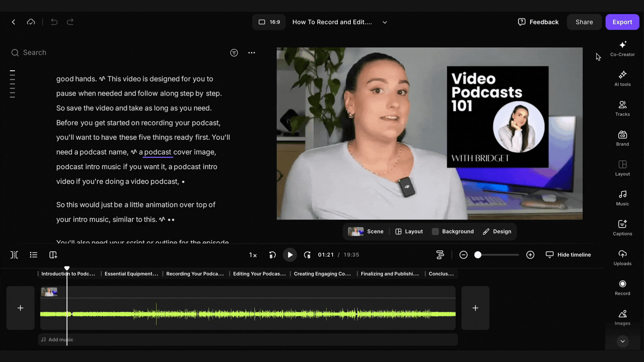644x362 pixels.
Task: Select the Editing Your Podcast chapter
Action: [x=259, y=274]
